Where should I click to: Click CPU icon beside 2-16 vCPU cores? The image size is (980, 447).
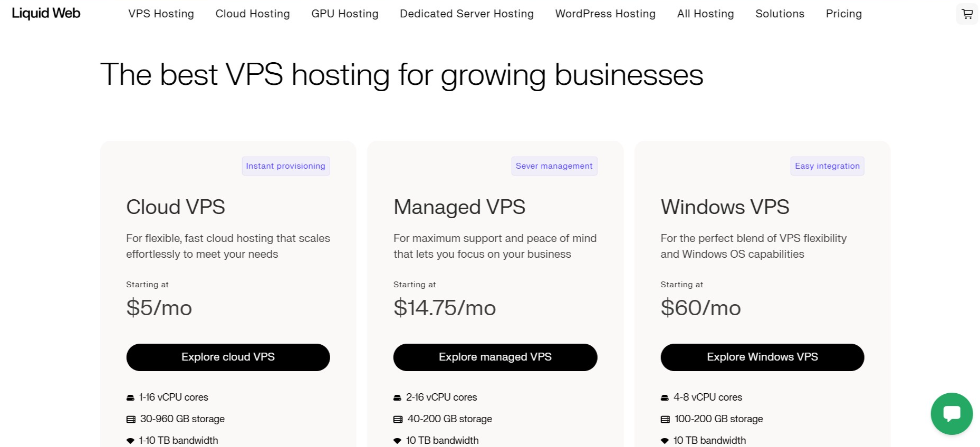[397, 397]
